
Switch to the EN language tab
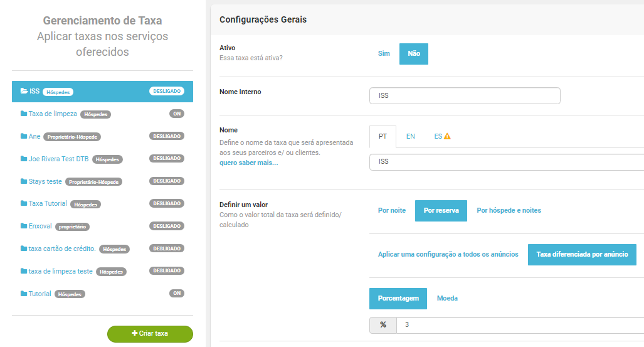point(410,136)
